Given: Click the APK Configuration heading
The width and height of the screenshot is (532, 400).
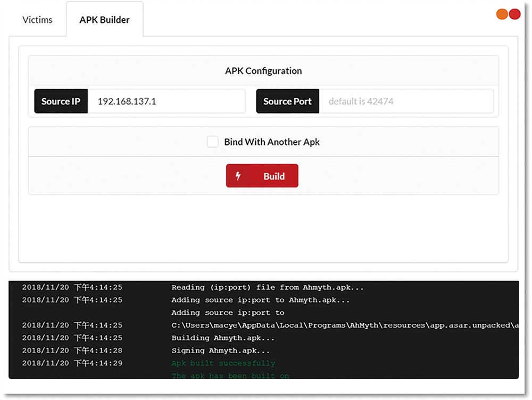Looking at the screenshot, I should 263,71.
